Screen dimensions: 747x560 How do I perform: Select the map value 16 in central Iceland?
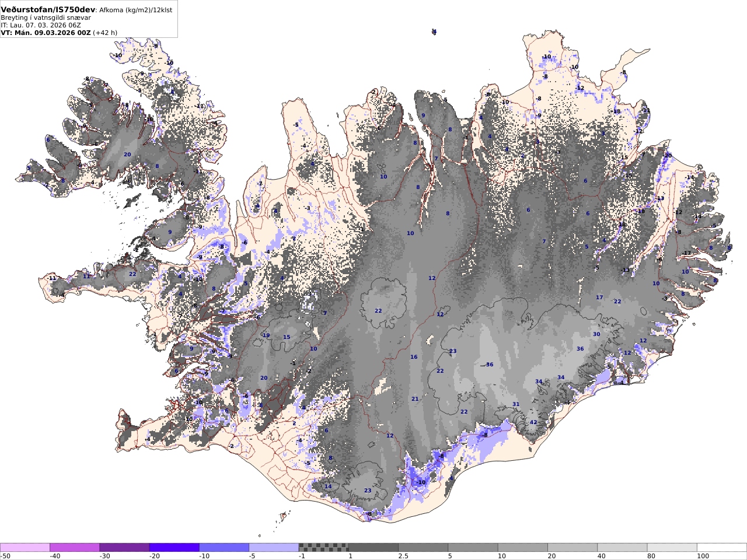pyautogui.click(x=414, y=357)
